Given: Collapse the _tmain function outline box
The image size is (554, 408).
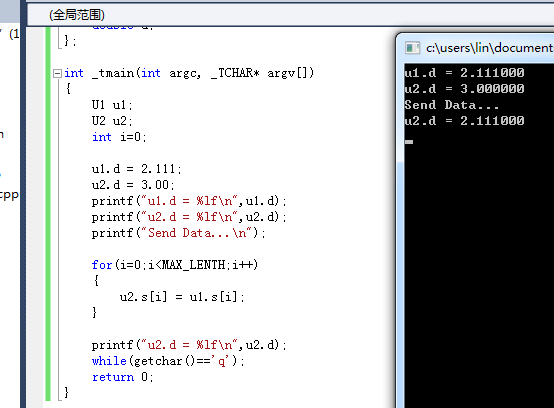Looking at the screenshot, I should [57, 73].
